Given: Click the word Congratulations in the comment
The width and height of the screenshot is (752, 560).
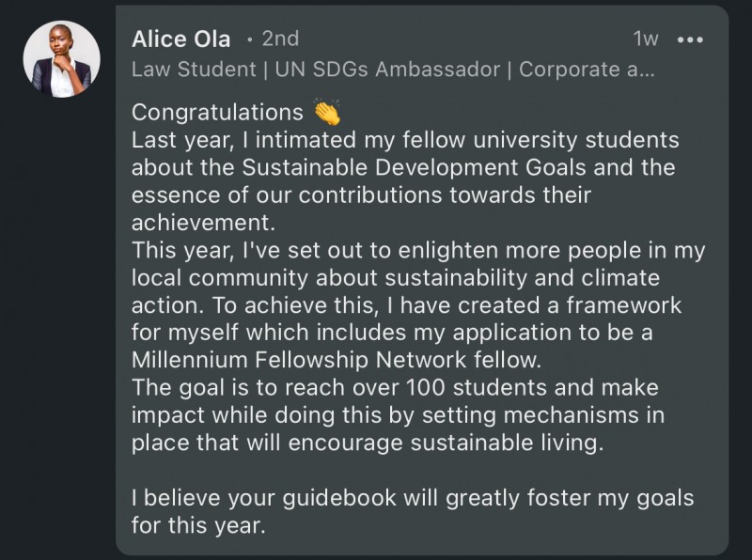Looking at the screenshot, I should [217, 113].
